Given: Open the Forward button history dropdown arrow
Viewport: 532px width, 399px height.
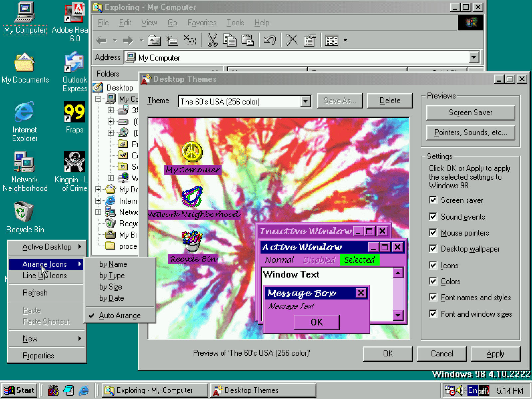Looking at the screenshot, I should pos(141,41).
